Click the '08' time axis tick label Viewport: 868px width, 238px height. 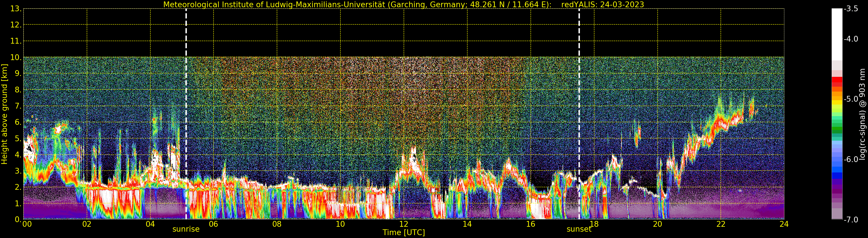[x=277, y=224]
